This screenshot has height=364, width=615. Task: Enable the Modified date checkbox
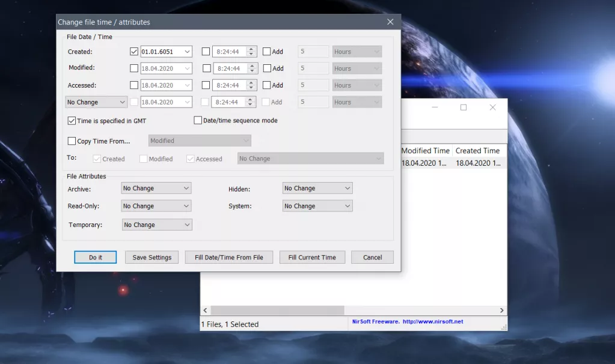[x=134, y=68]
